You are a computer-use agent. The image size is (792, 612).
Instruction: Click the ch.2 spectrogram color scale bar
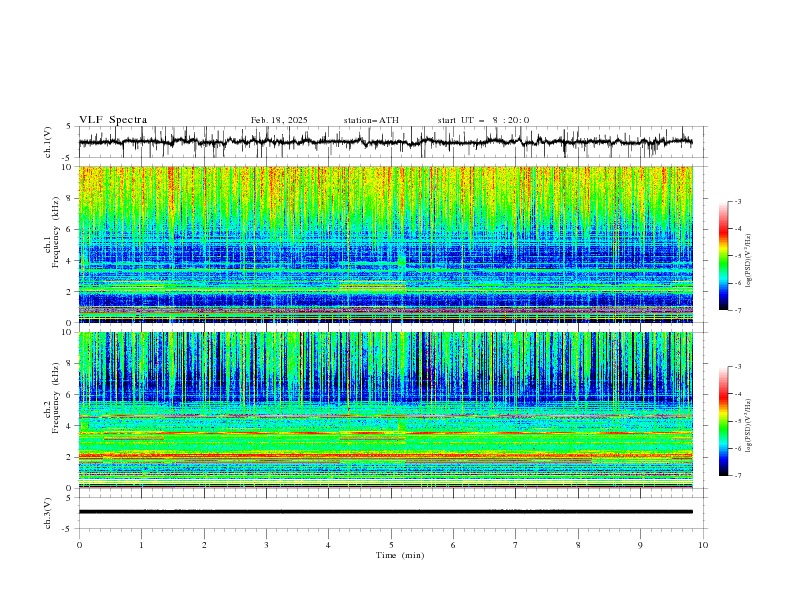point(723,421)
